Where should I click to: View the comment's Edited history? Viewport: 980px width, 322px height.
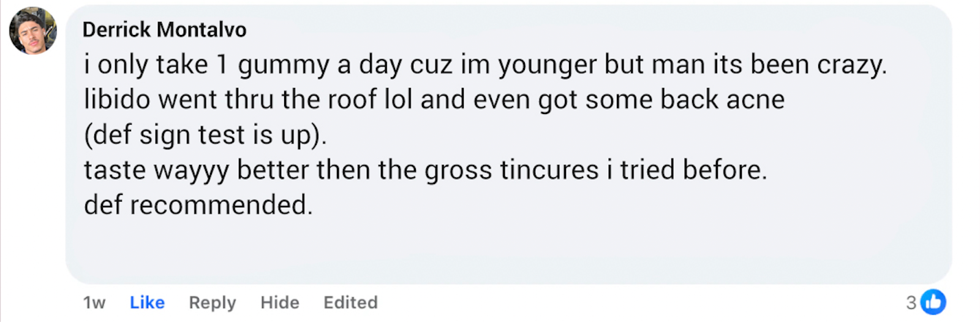pos(350,302)
